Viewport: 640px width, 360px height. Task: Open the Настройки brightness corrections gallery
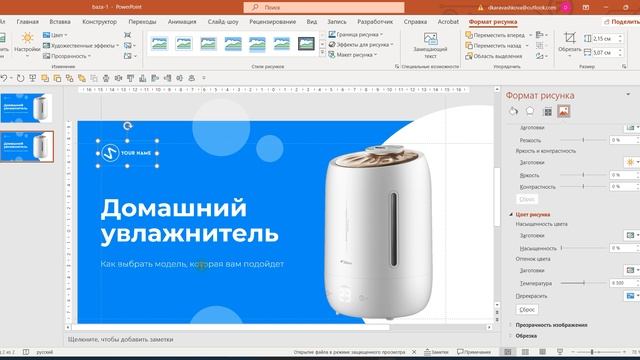(27, 44)
